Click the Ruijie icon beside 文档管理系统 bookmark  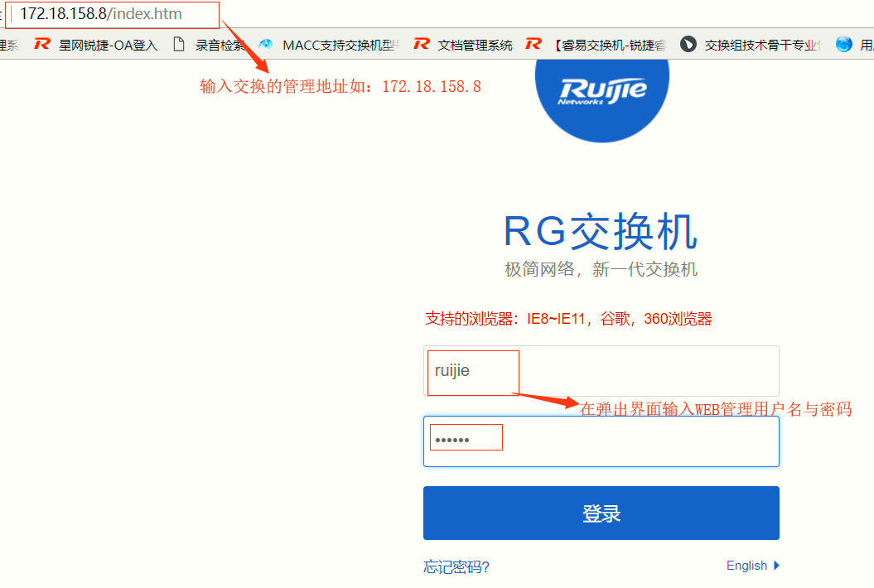pos(422,44)
